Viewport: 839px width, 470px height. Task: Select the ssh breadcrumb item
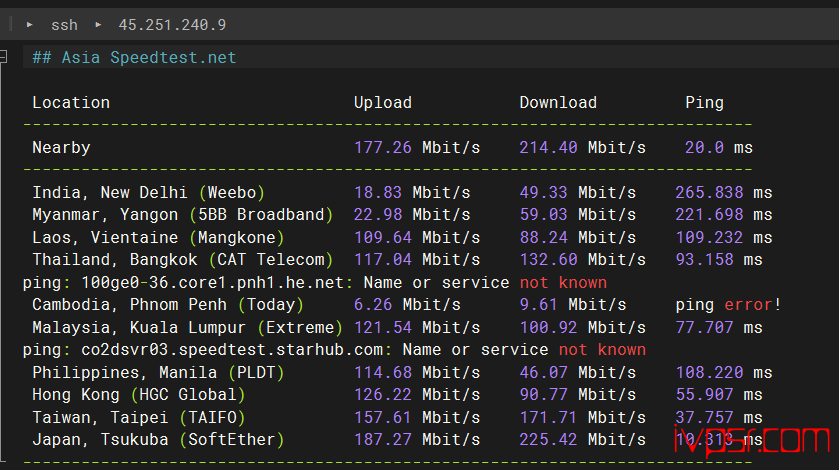(64, 24)
